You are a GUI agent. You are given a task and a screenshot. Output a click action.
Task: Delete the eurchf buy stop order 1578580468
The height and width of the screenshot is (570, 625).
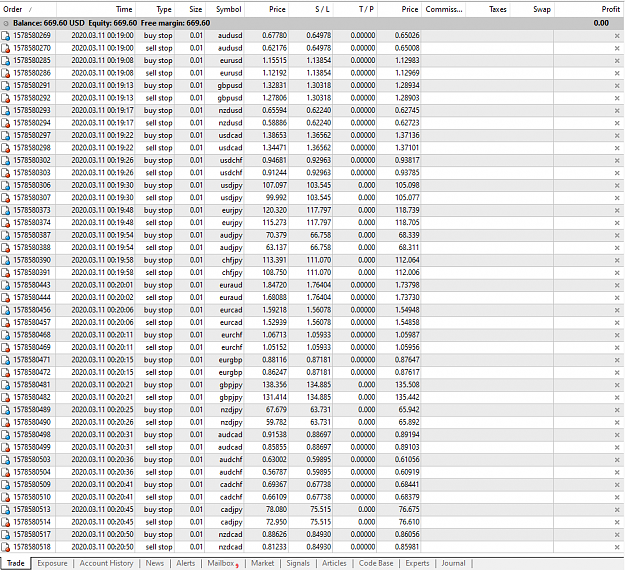tap(617, 335)
